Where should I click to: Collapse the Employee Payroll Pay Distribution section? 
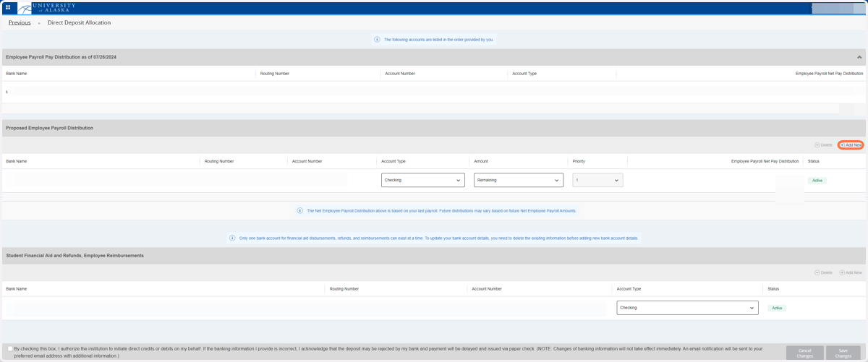tap(859, 57)
